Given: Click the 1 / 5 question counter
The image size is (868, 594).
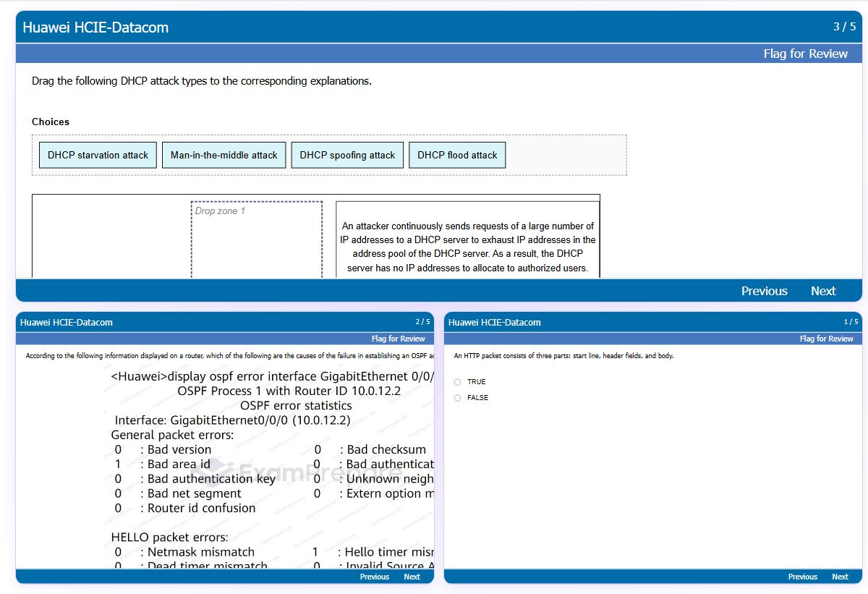Looking at the screenshot, I should 851,322.
